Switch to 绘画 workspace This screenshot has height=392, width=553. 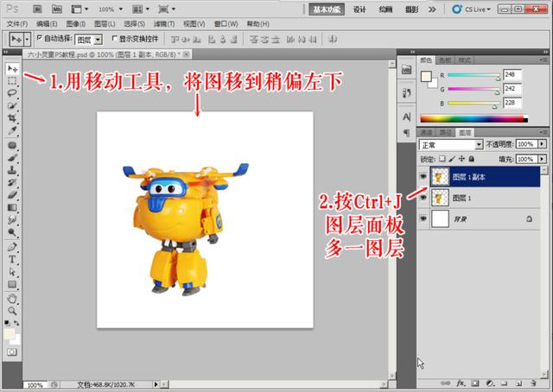[x=385, y=9]
